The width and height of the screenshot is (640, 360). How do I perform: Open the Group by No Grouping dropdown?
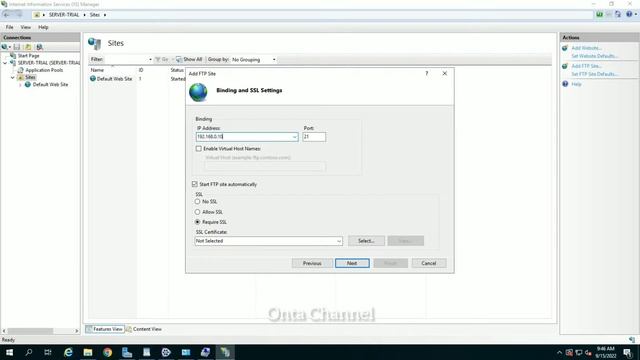coord(253,60)
